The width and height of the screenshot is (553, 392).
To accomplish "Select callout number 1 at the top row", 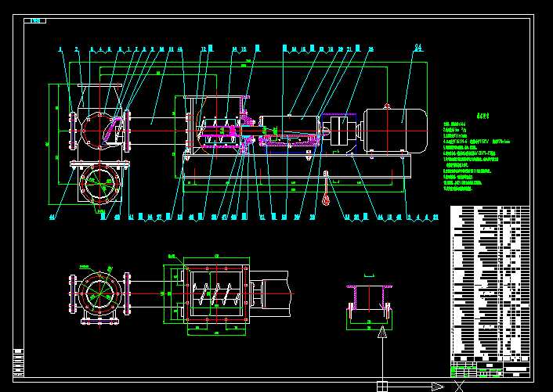I will [x=60, y=49].
